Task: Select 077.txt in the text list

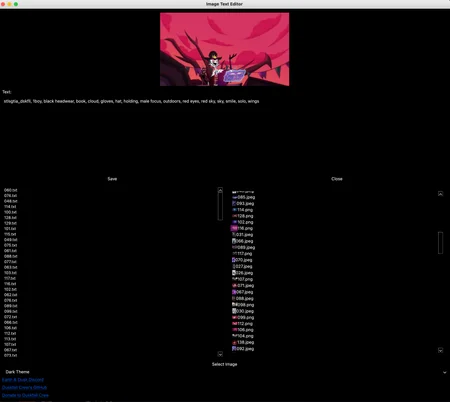Action: [11, 262]
